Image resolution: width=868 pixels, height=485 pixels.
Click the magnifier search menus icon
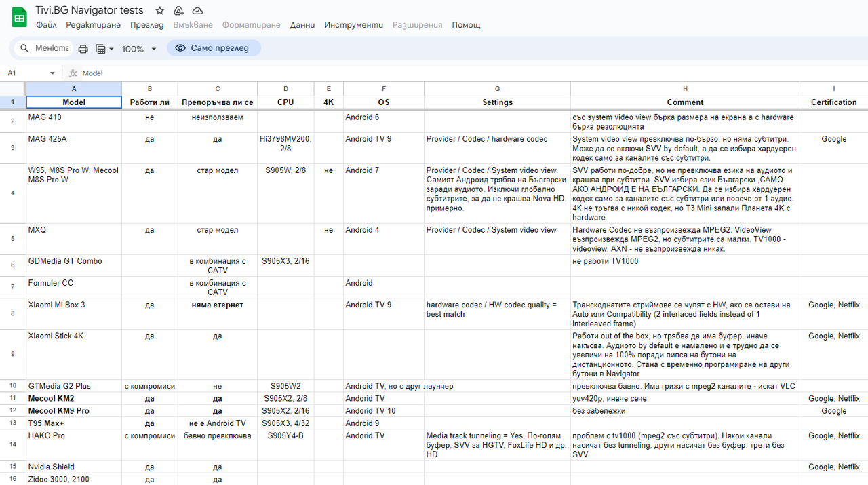coord(25,48)
